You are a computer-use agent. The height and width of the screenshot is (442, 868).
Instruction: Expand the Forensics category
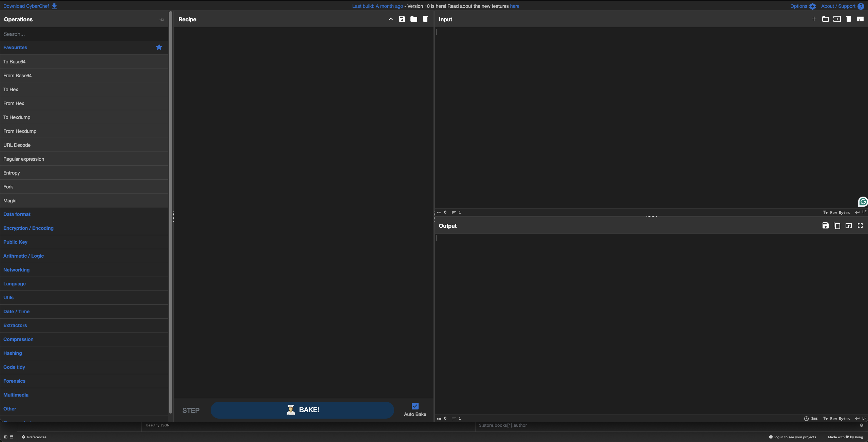pos(84,381)
